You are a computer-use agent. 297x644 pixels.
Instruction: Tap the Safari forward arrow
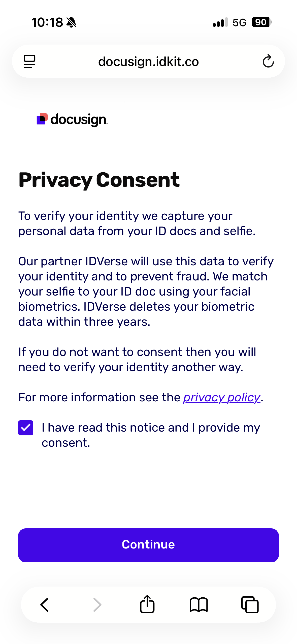97,605
